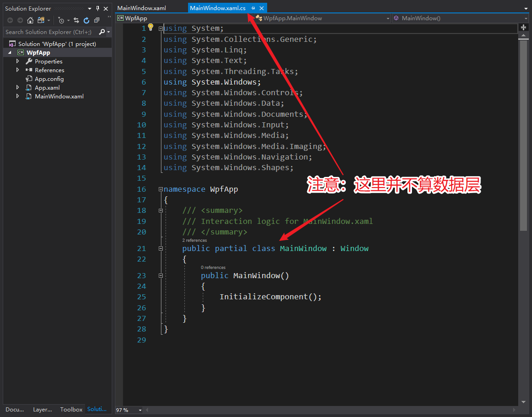
Task: Click the Forward navigation arrow in Solution Explorer
Action: [x=20, y=20]
